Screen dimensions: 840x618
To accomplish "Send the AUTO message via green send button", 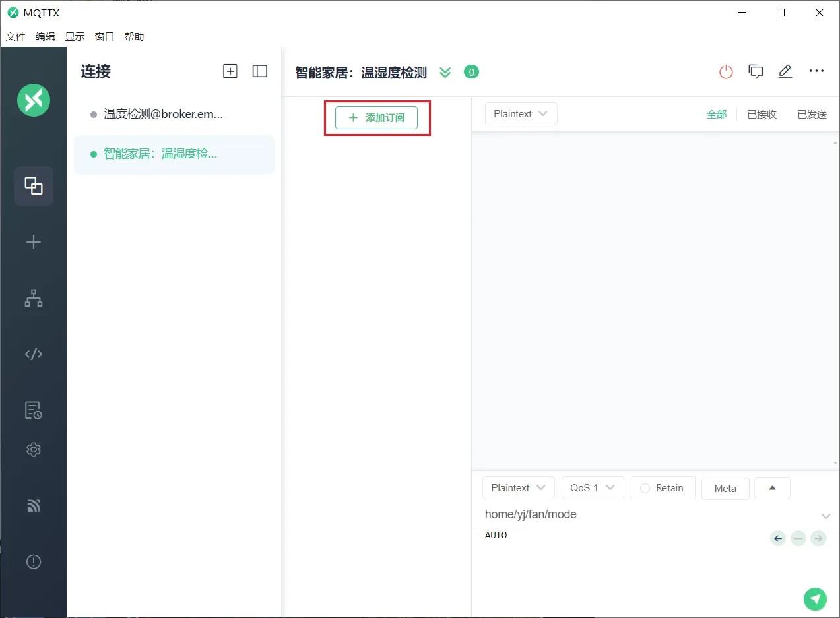I will click(x=815, y=599).
